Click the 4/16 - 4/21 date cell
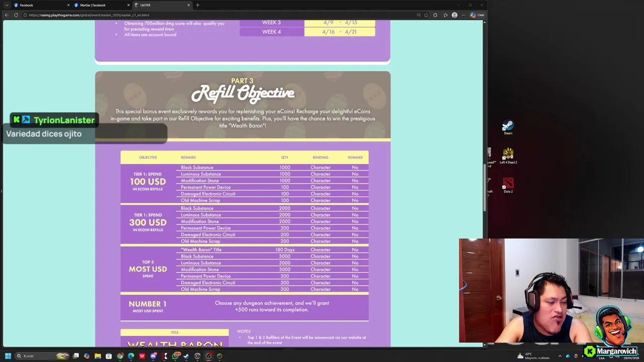 [340, 32]
